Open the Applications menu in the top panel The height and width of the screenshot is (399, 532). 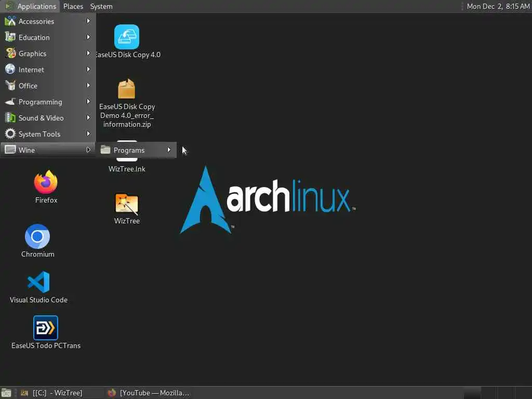click(x=31, y=6)
